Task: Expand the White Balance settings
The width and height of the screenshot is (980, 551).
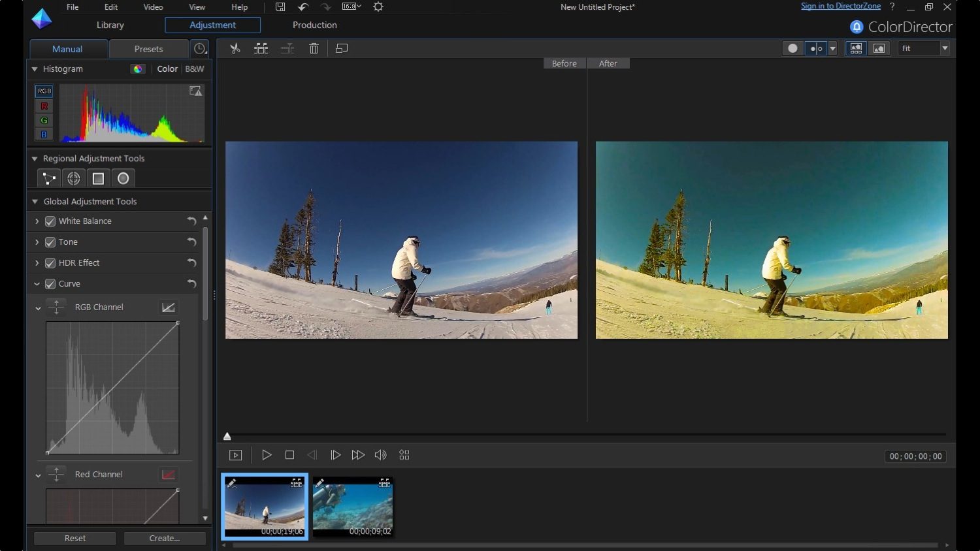Action: (37, 221)
